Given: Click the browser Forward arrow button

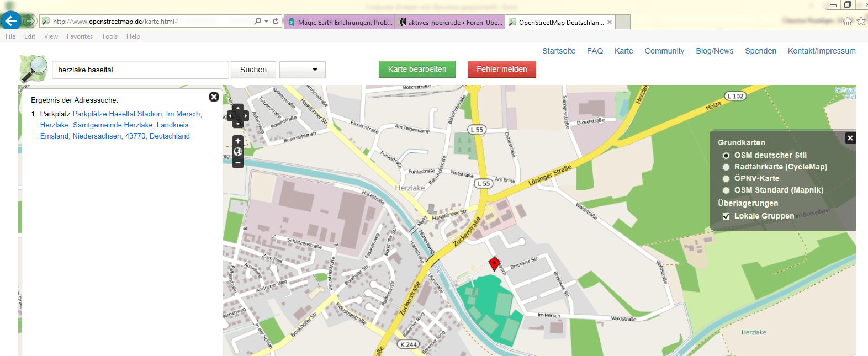Looking at the screenshot, I should [x=30, y=21].
